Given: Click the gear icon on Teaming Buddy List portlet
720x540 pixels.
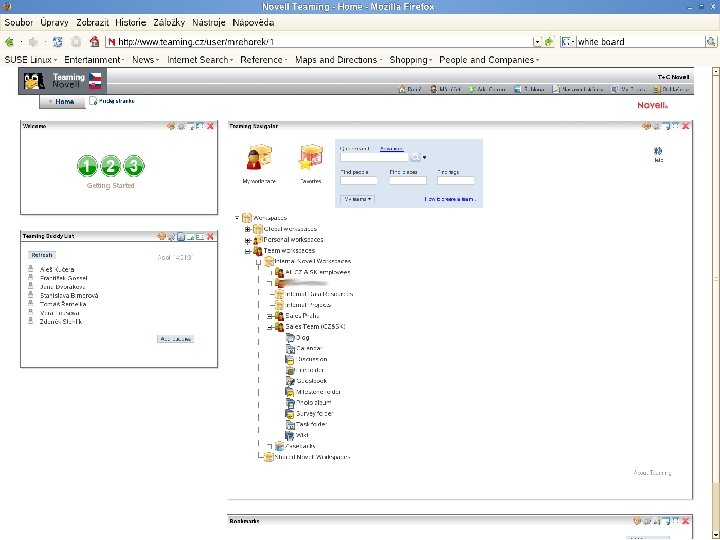Looking at the screenshot, I should pos(171,236).
